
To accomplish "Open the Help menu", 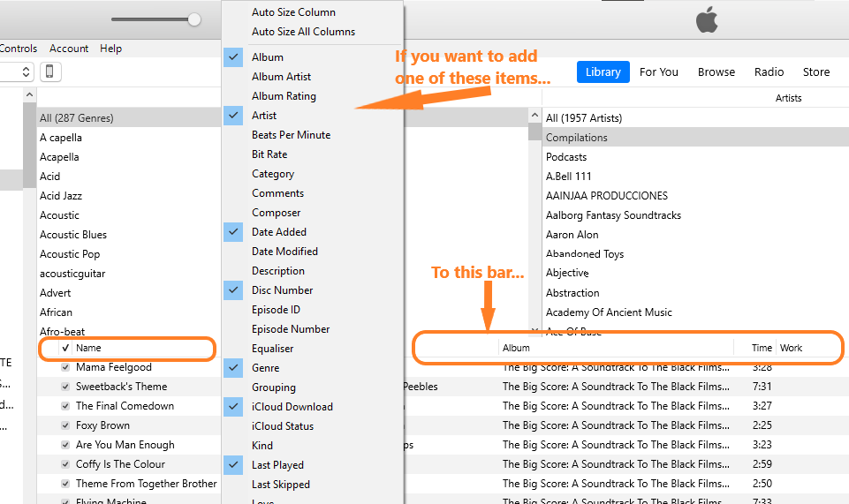I will 111,49.
